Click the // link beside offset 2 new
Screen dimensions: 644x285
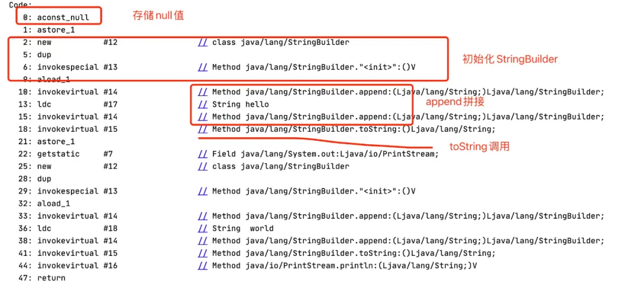pyautogui.click(x=202, y=42)
